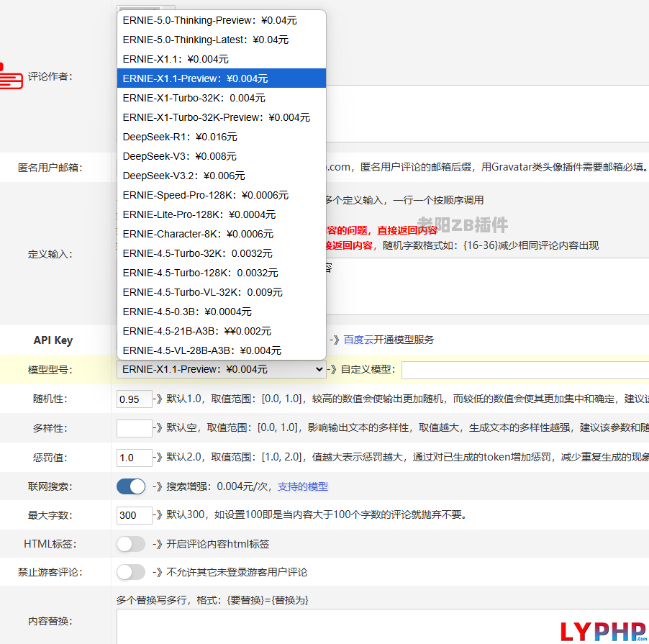Viewport: 649px width, 644px height.
Task: Select ERNIE-4.5-VL-28B-A3B option
Action: pos(201,350)
